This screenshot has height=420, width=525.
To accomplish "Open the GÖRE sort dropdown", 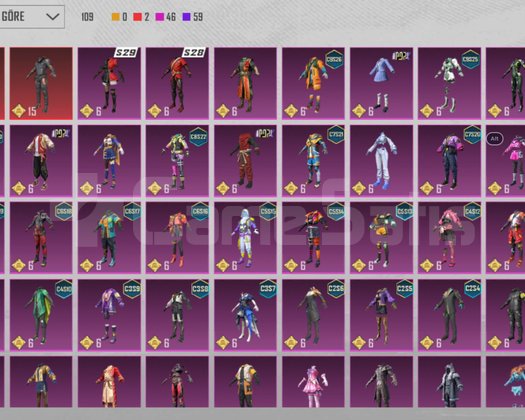I will coord(31,16).
